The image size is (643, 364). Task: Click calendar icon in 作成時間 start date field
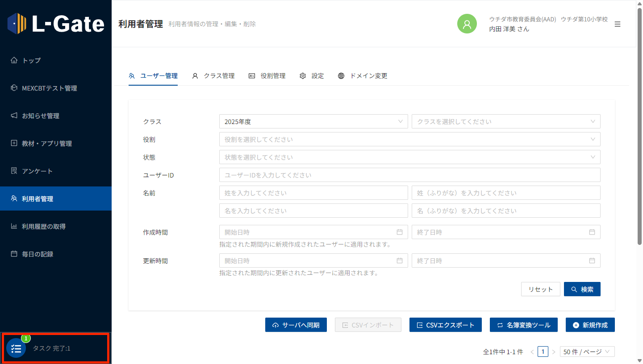[x=400, y=232]
